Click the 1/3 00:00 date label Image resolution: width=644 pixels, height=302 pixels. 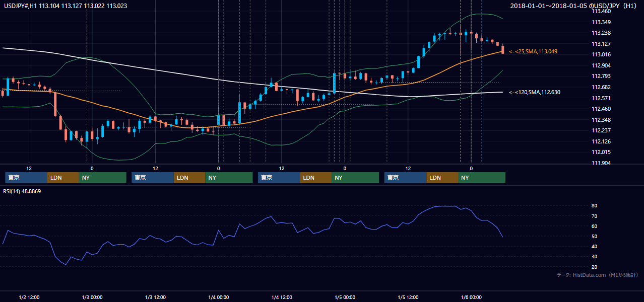coord(92,297)
